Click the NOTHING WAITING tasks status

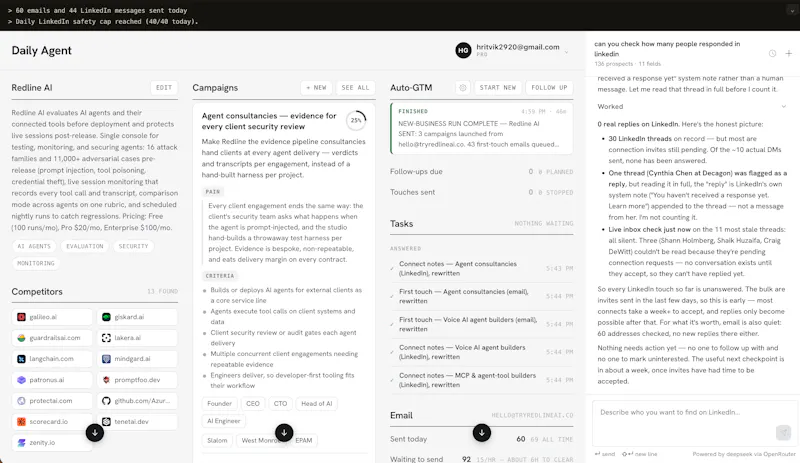click(543, 224)
